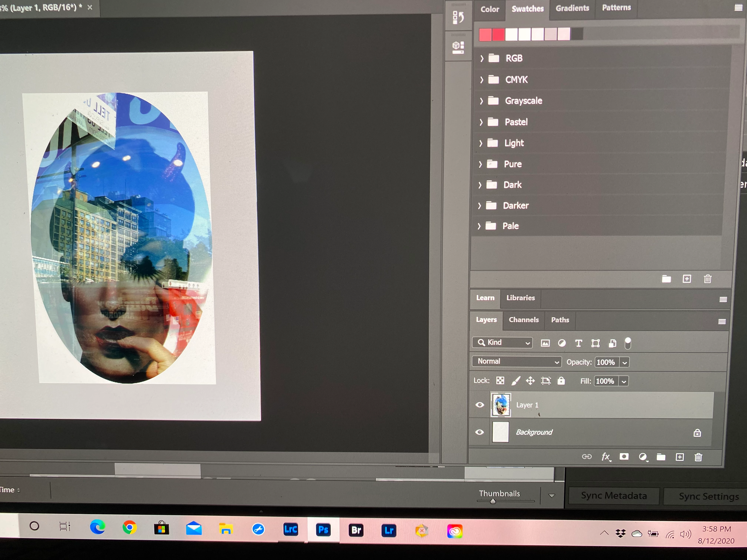Open the Opacity slider dropdown arrow
The width and height of the screenshot is (747, 560).
point(625,363)
